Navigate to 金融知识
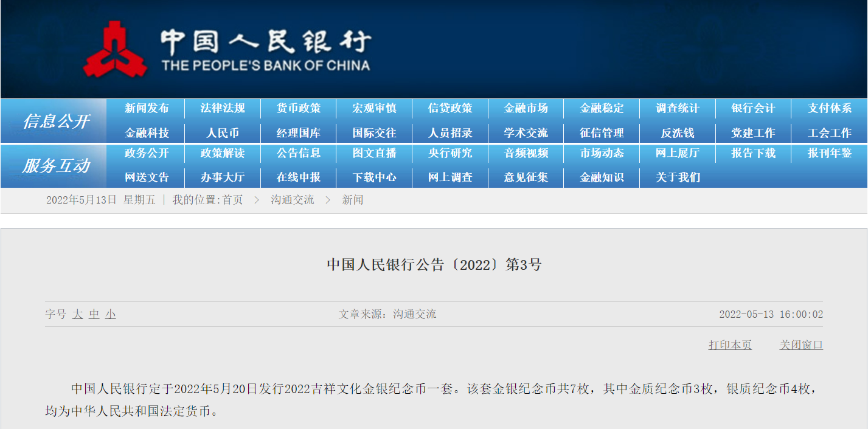The width and height of the screenshot is (868, 429). click(602, 177)
